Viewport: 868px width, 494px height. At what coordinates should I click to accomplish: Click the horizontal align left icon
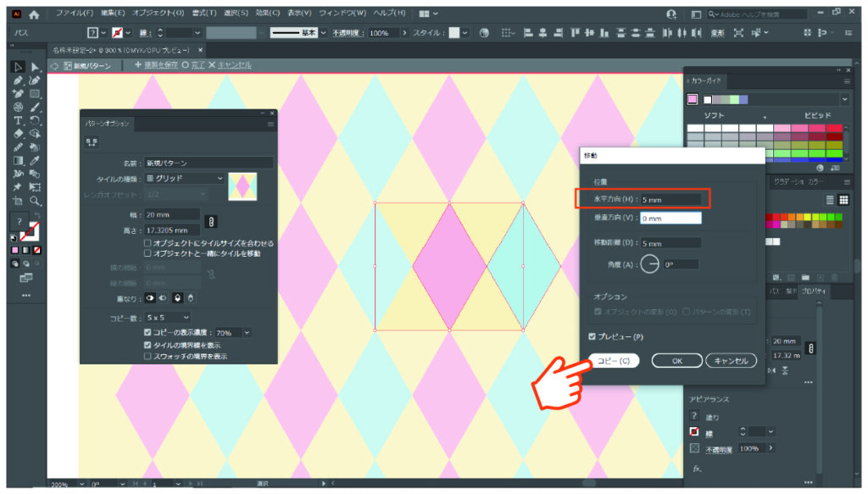528,33
